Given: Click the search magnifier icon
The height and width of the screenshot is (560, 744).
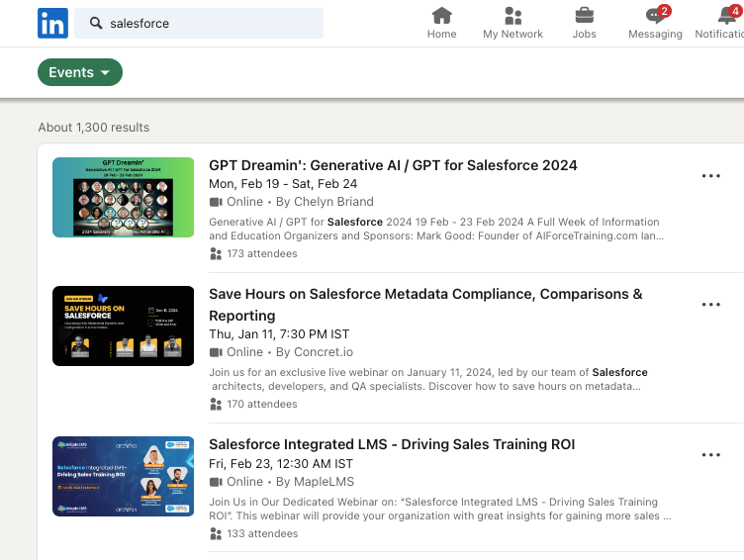Looking at the screenshot, I should [96, 23].
